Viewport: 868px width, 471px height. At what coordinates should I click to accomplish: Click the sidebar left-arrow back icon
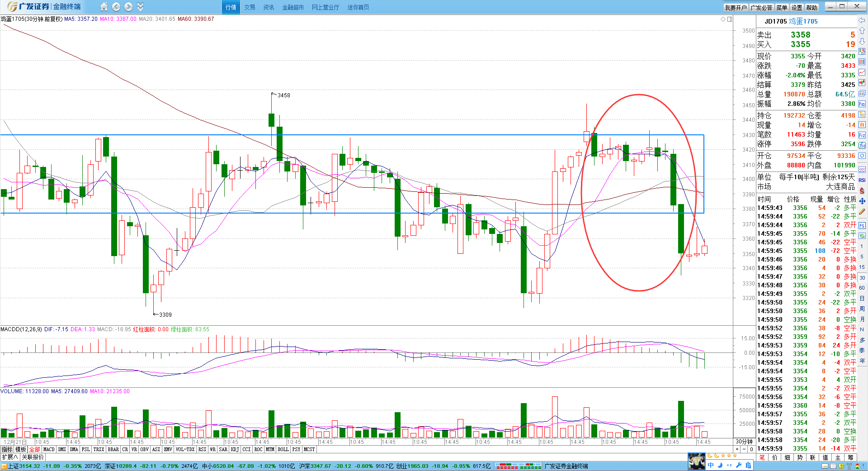click(862, 21)
